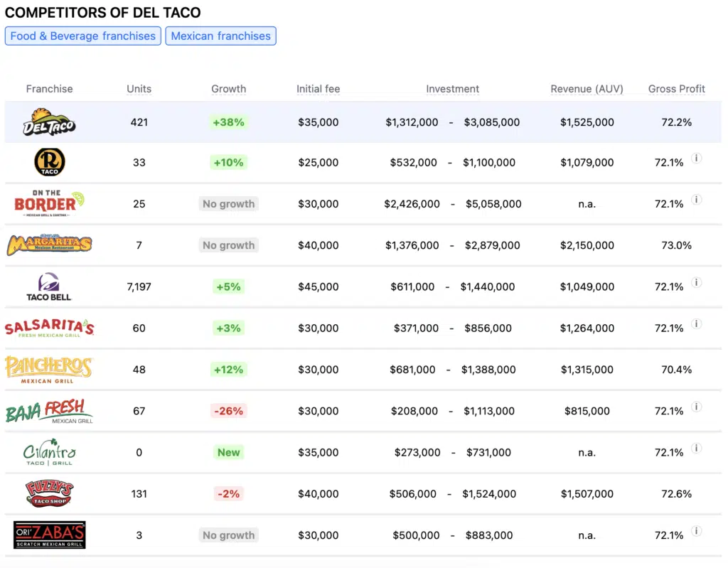The image size is (728, 568).
Task: Select the Fuzzy's Taco Shop logo
Action: (x=49, y=493)
